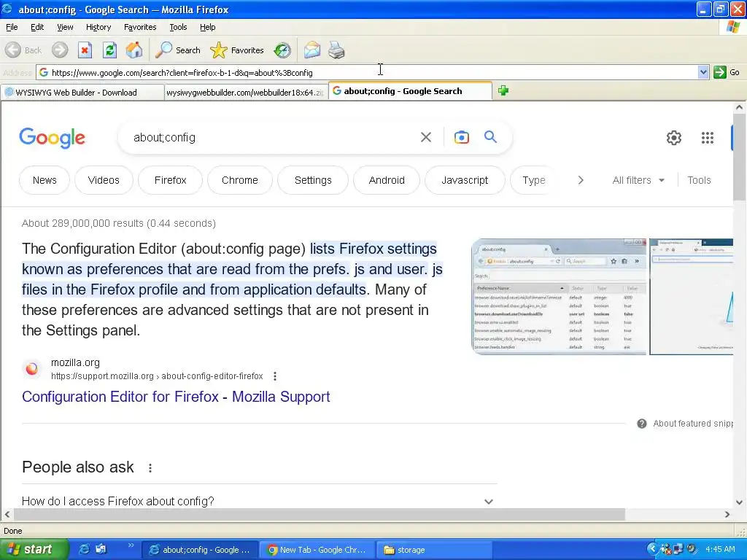Go back with the Back toolbar button
747x560 pixels.
(23, 50)
